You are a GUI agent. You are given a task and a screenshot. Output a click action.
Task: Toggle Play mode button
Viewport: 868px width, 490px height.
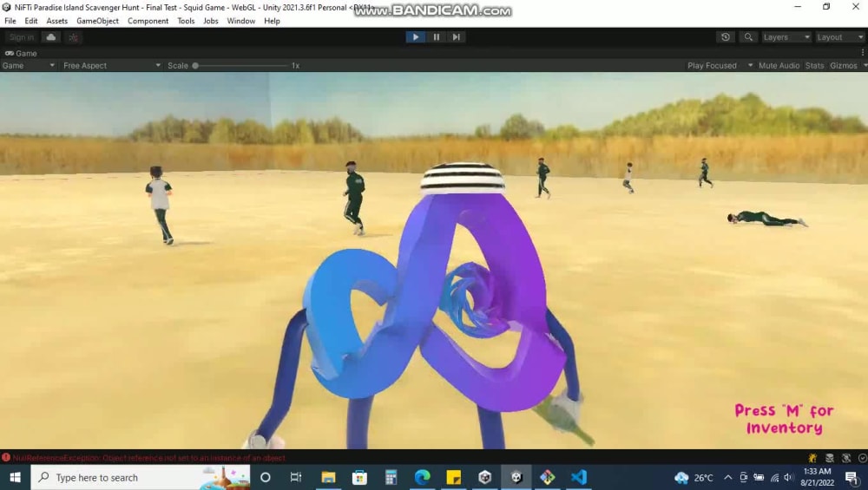415,37
